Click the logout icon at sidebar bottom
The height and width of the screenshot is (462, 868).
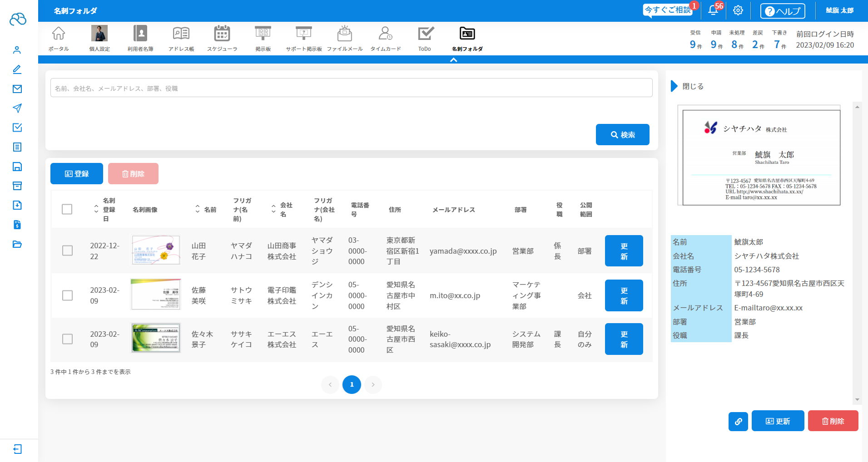click(x=17, y=449)
